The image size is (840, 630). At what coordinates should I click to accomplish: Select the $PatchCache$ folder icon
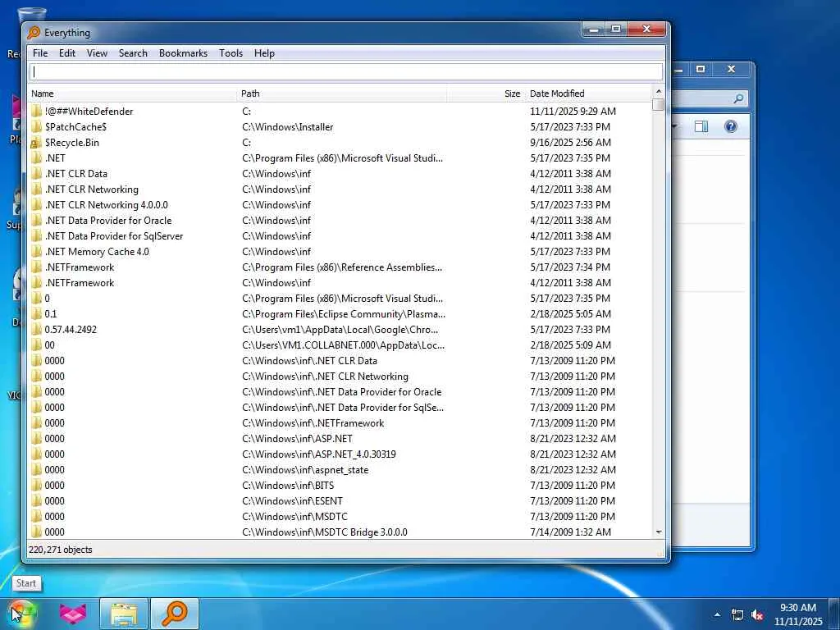(x=36, y=127)
